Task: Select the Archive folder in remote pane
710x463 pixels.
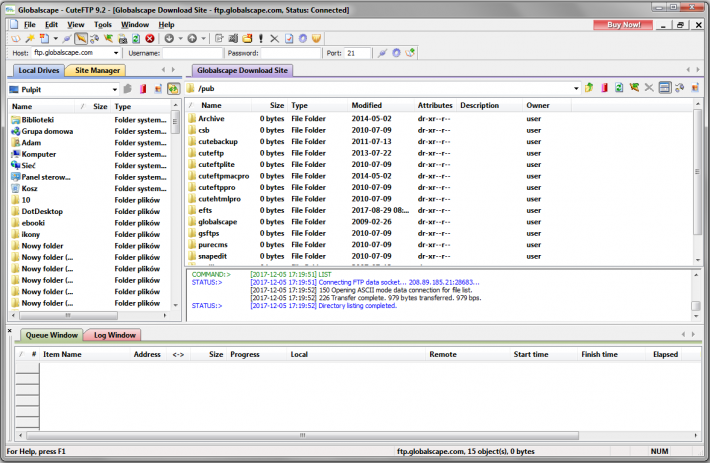Action: tap(211, 119)
